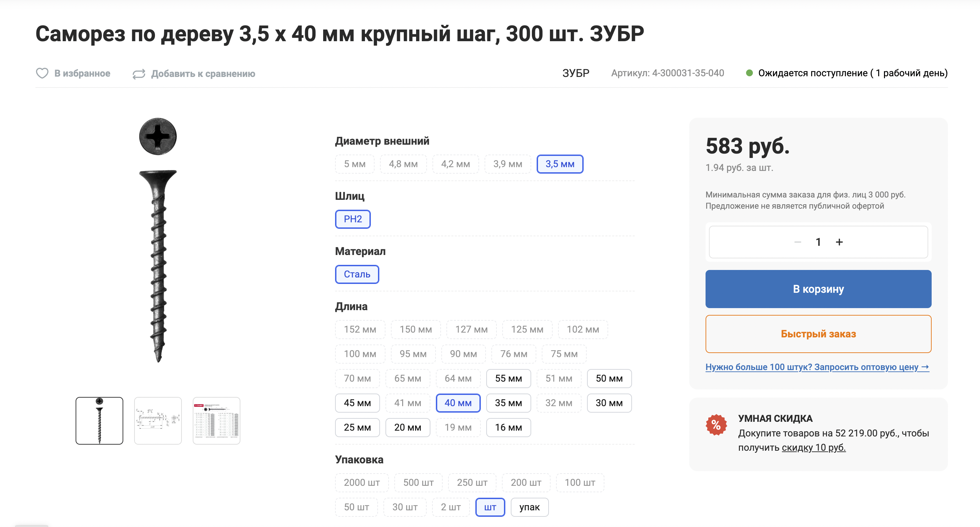
Task: Select first thumbnail of screw photo
Action: click(x=99, y=420)
